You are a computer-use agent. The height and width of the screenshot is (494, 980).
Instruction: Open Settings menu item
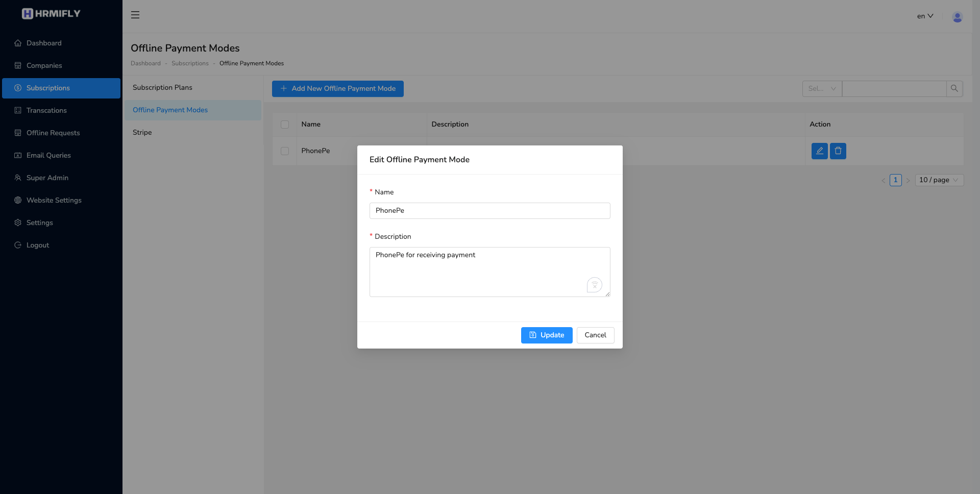tap(61, 223)
